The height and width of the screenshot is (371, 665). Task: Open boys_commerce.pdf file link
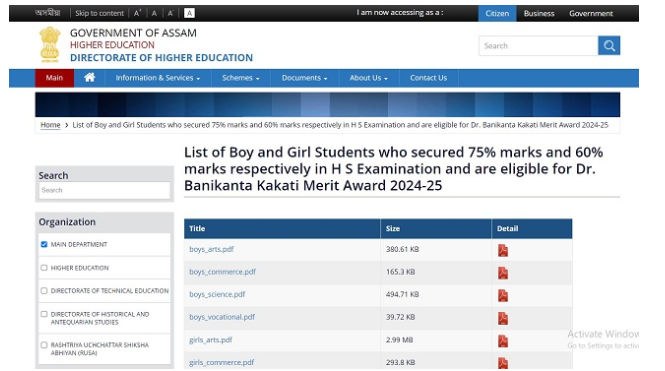pos(222,272)
